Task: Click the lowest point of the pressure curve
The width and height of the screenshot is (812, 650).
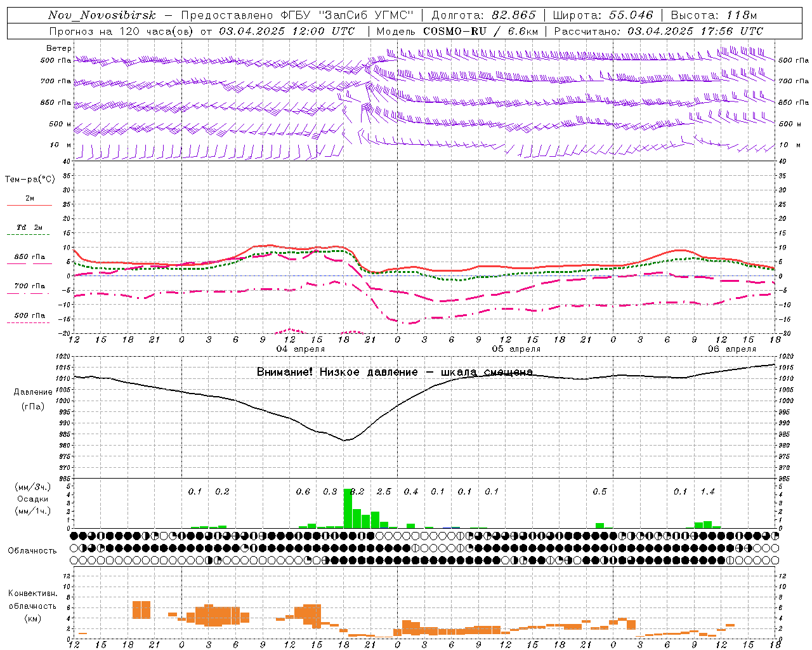Action: (344, 440)
